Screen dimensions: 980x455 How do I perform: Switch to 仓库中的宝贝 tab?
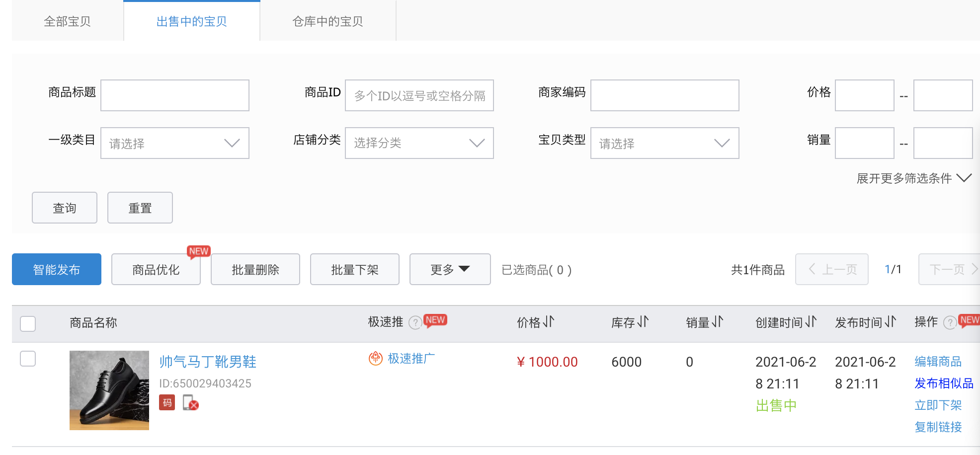[x=328, y=21]
